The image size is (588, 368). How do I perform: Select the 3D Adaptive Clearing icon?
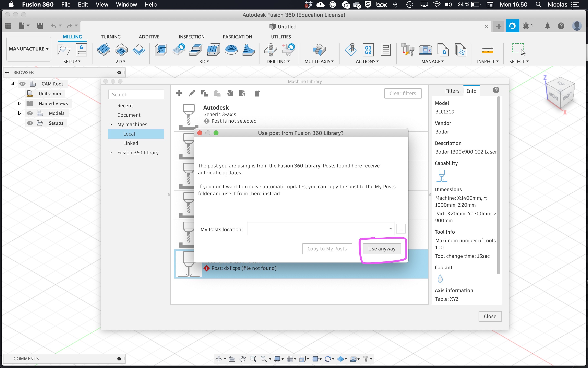[161, 50]
